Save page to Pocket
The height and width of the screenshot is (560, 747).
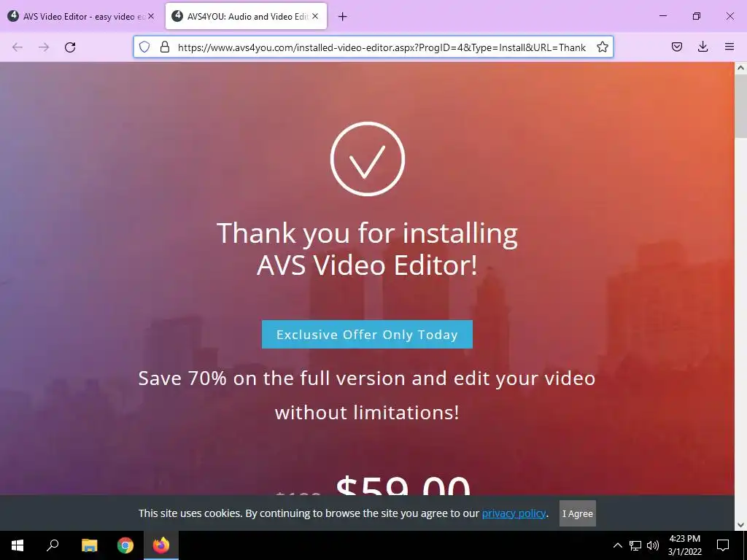point(676,47)
